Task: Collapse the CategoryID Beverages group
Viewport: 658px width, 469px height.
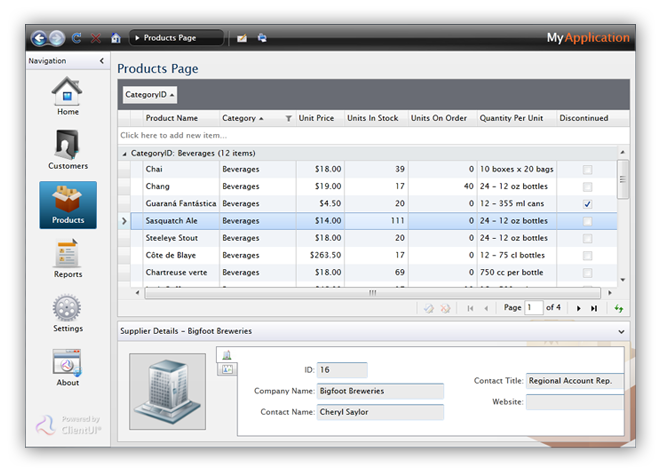Action: click(124, 154)
